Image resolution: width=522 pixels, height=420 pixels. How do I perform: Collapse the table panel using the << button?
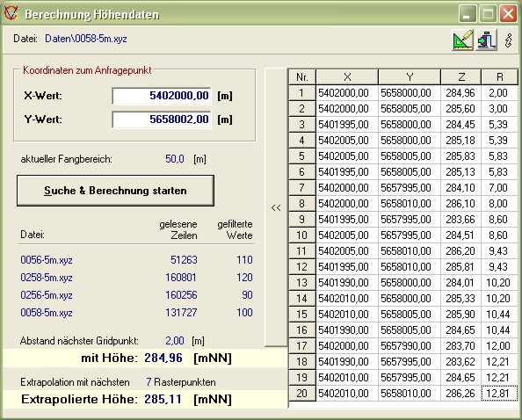(276, 207)
